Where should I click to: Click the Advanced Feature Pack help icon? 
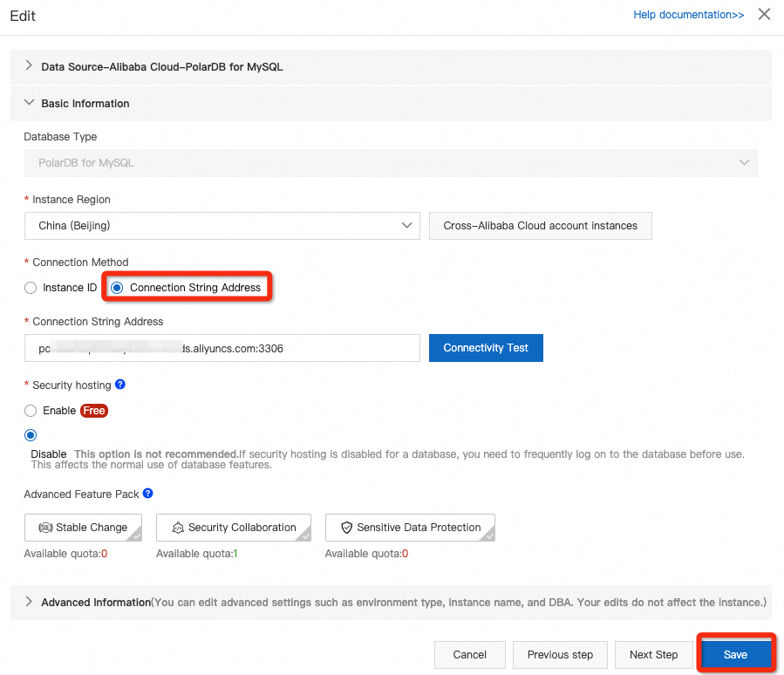pyautogui.click(x=147, y=493)
